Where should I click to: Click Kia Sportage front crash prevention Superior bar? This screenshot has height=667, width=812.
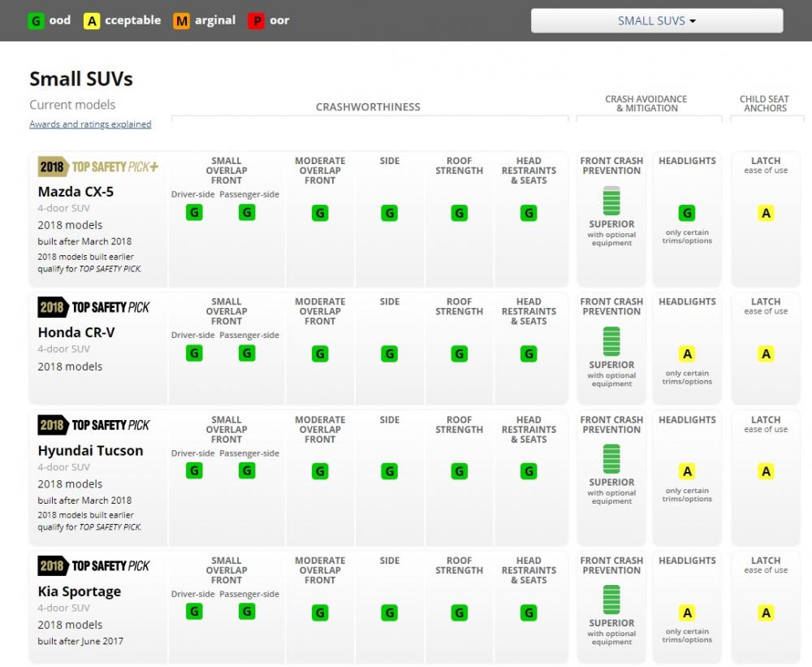pyautogui.click(x=611, y=600)
